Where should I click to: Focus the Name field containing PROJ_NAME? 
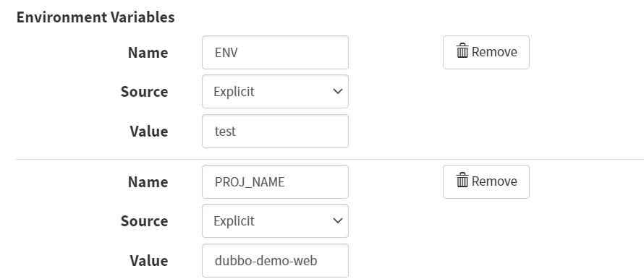275,181
